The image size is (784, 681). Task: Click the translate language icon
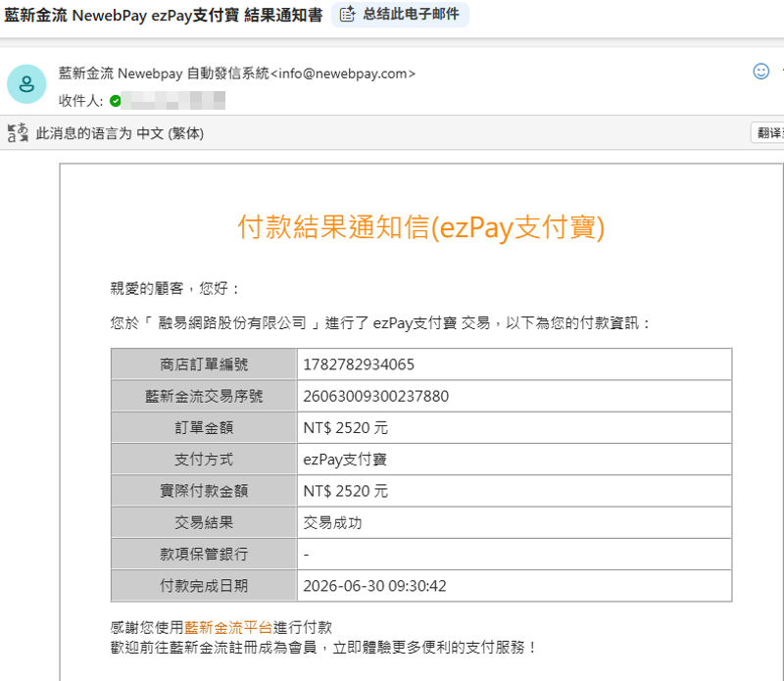coord(18,133)
